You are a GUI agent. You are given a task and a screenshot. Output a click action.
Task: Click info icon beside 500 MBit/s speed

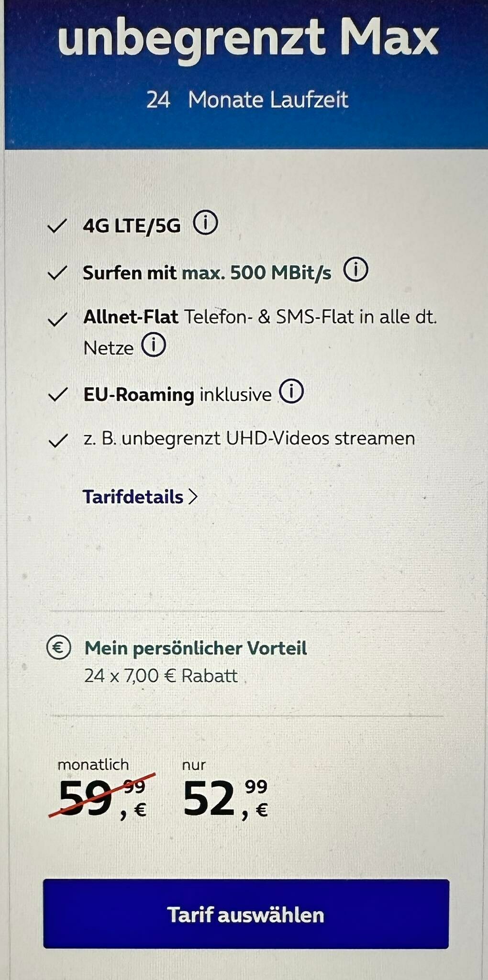pyautogui.click(x=356, y=270)
